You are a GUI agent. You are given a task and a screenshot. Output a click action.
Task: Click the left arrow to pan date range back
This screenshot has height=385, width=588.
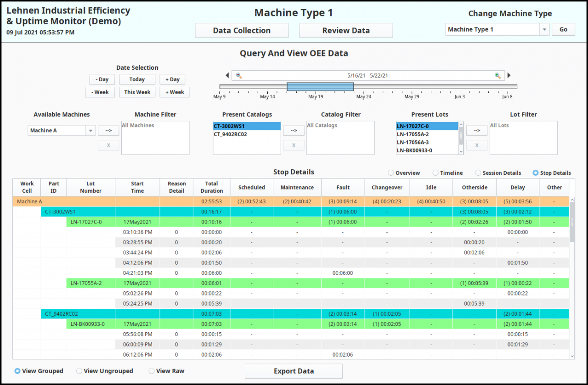pos(227,76)
